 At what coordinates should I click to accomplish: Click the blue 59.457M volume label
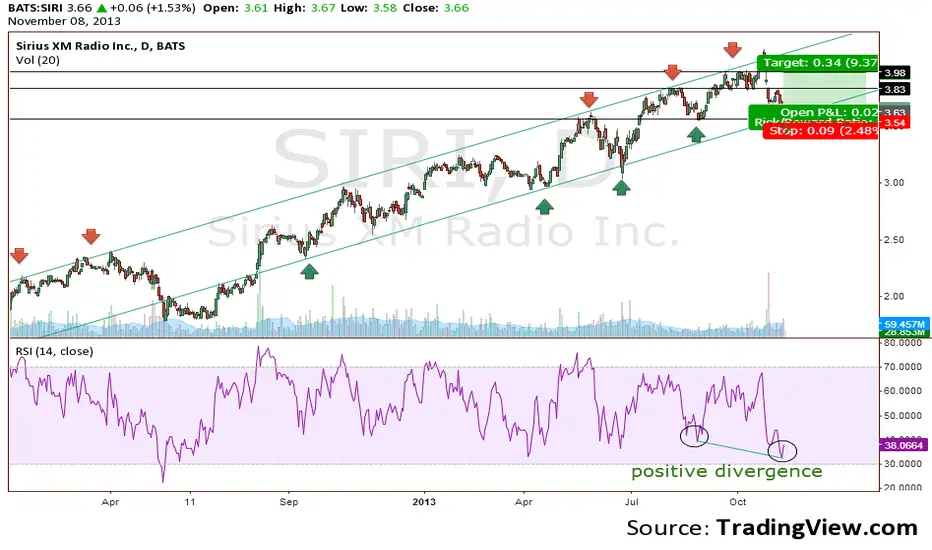(x=903, y=324)
